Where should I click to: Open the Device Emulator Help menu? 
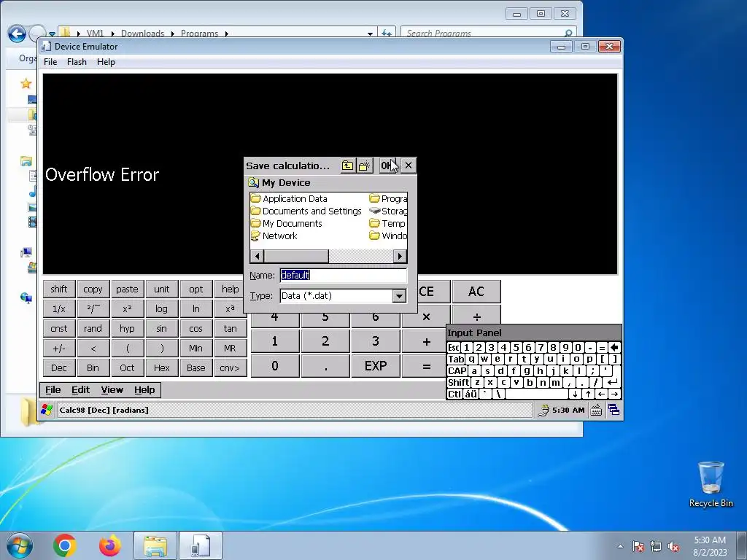pos(106,62)
